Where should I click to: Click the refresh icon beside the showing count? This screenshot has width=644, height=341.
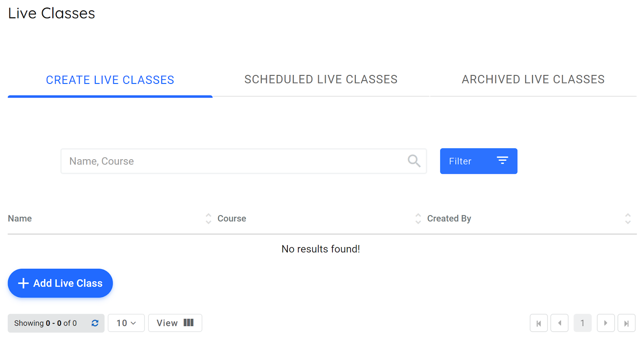click(x=95, y=323)
